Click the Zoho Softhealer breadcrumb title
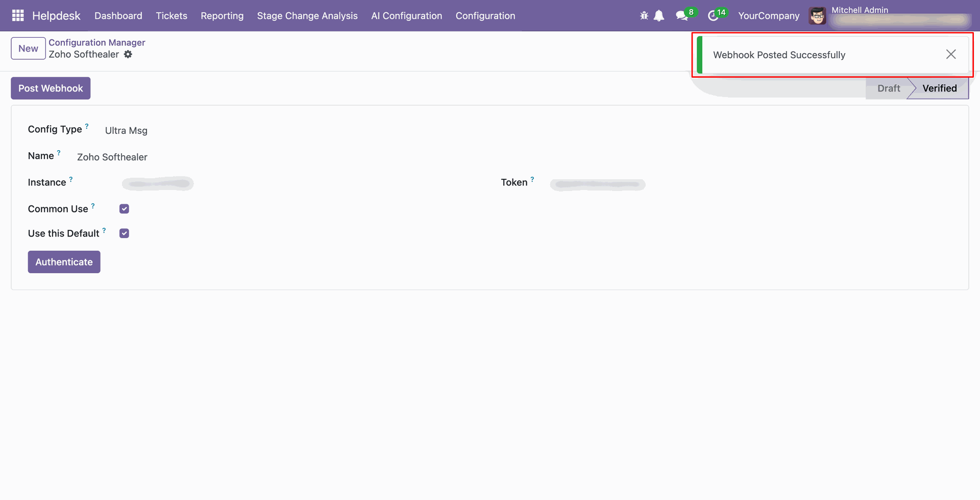This screenshot has width=980, height=500. pyautogui.click(x=84, y=54)
